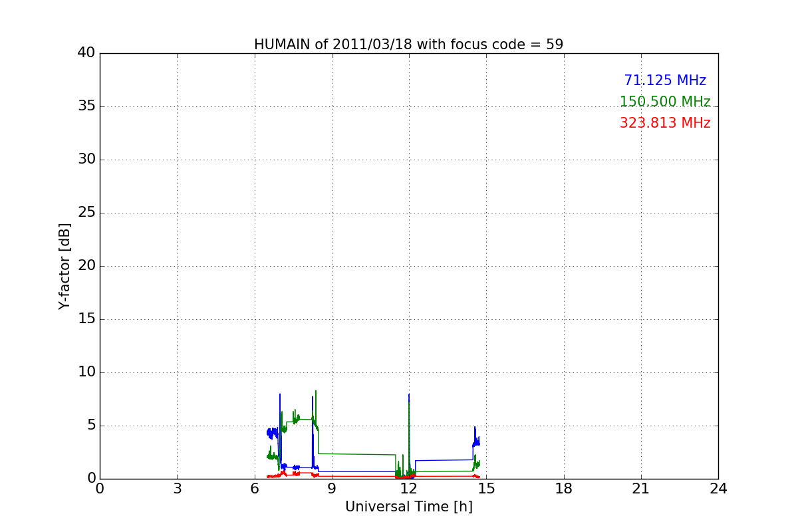Click the y-axis tick label 25

coord(86,213)
